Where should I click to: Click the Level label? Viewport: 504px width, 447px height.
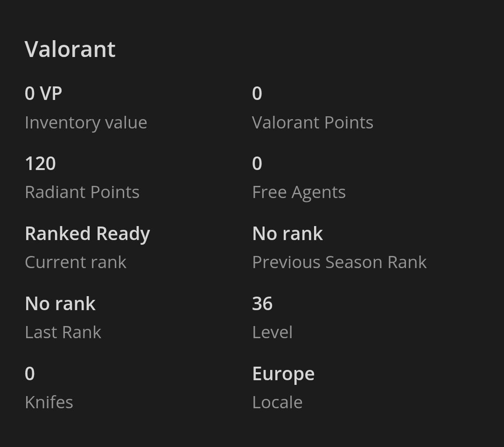tap(273, 332)
